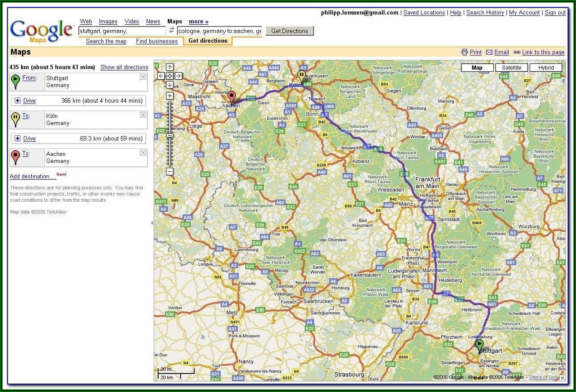This screenshot has width=576, height=392.
Task: Click the Add destination link
Action: [x=33, y=177]
